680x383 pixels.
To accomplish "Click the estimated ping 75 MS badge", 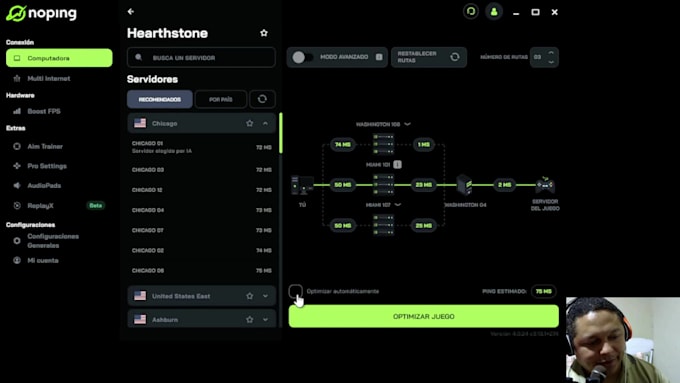I will pos(543,291).
